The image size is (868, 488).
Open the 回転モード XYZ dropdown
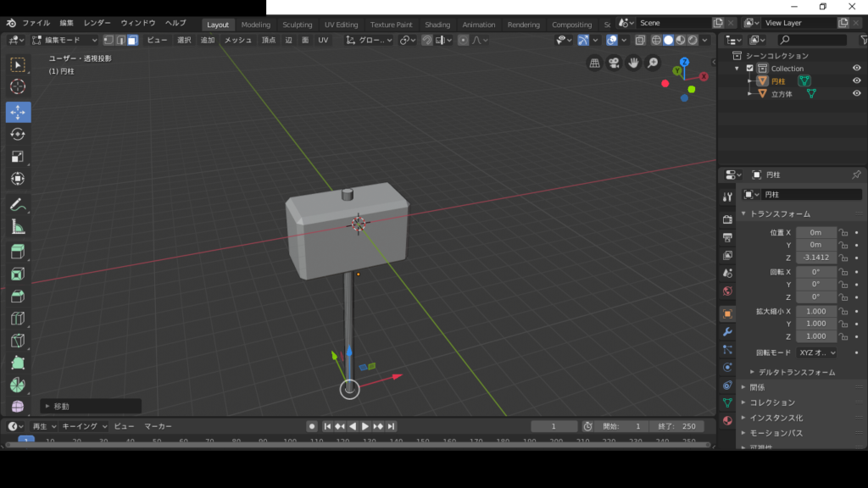pyautogui.click(x=816, y=352)
